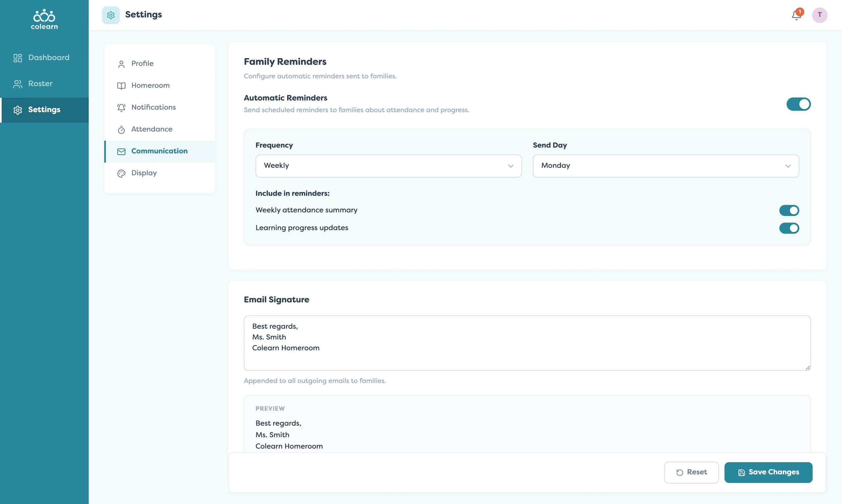Image resolution: width=842 pixels, height=504 pixels.
Task: Click the Send Day chevron arrow
Action: point(788,166)
